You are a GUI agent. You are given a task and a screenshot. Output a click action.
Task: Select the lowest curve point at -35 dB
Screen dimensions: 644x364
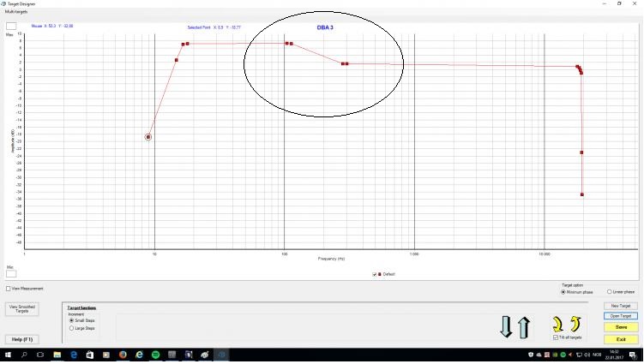click(x=582, y=194)
